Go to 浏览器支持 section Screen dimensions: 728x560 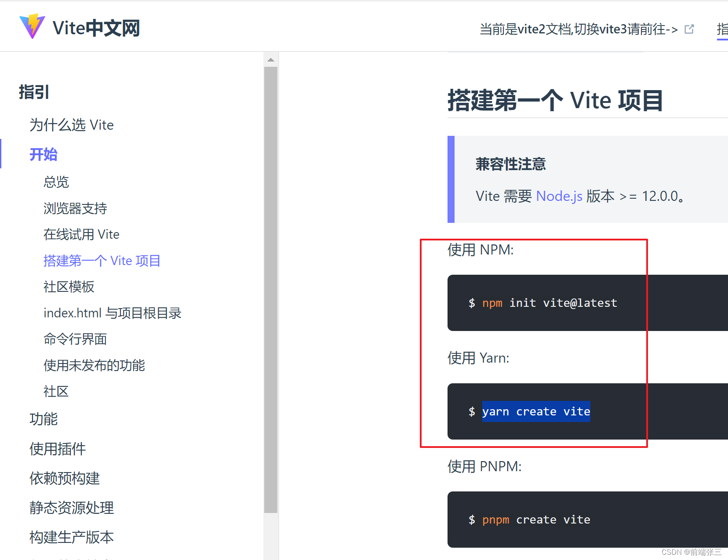click(x=75, y=208)
